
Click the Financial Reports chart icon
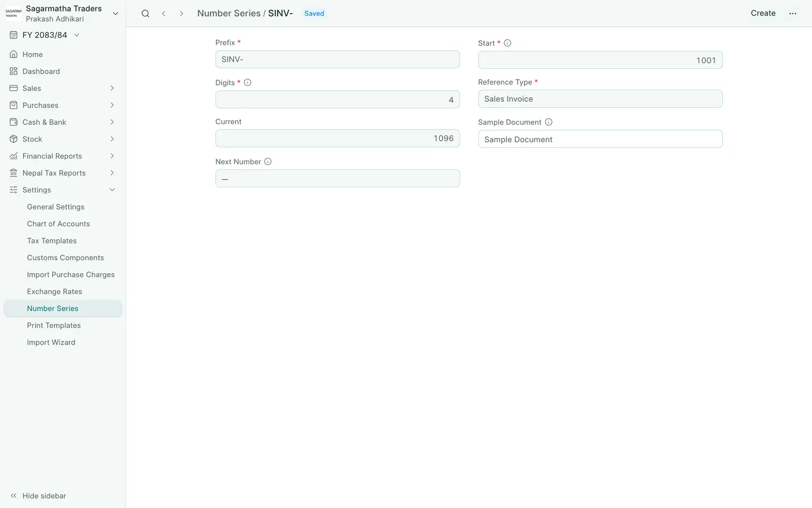(x=14, y=156)
